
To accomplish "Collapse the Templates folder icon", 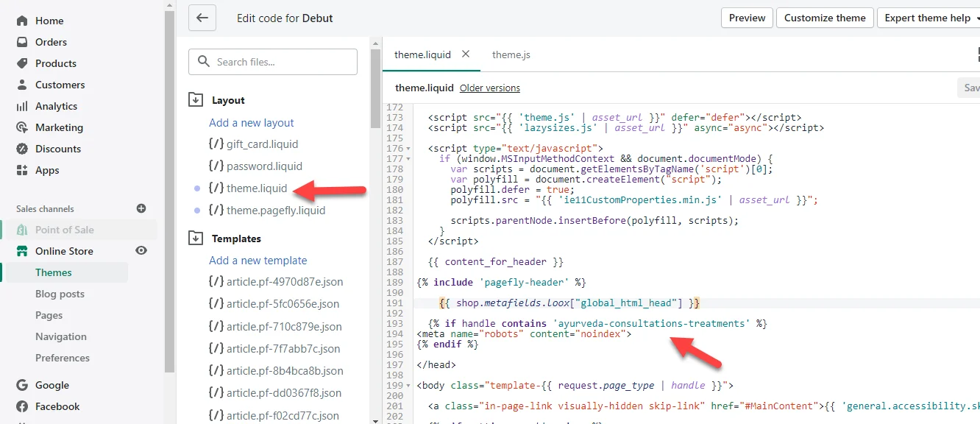I will [196, 238].
